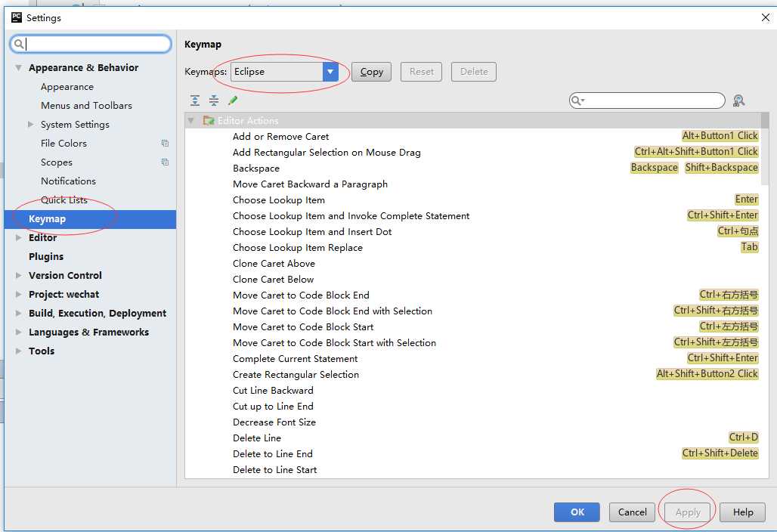Select Complete Current Statement action
Image resolution: width=777 pixels, height=532 pixels.
pos(296,359)
